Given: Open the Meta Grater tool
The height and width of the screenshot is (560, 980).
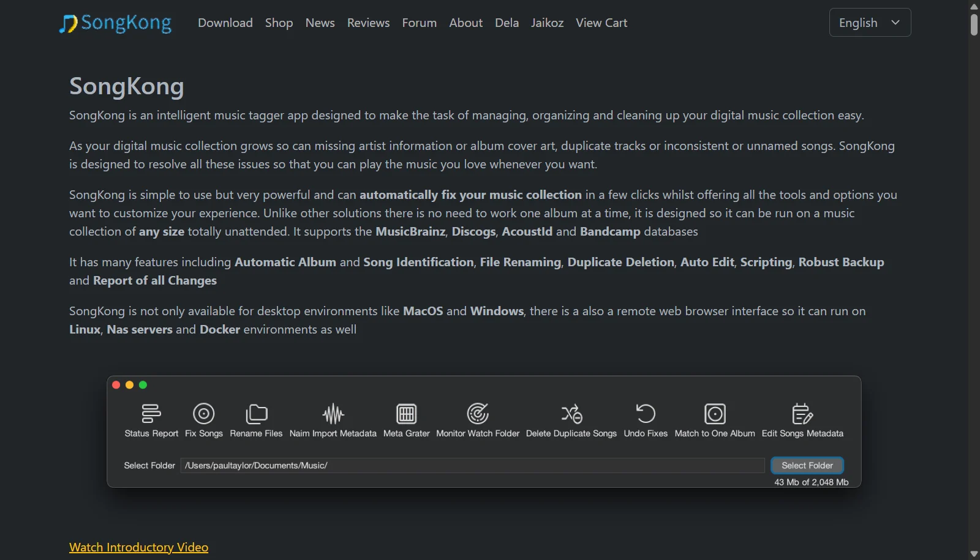Looking at the screenshot, I should pos(407,414).
